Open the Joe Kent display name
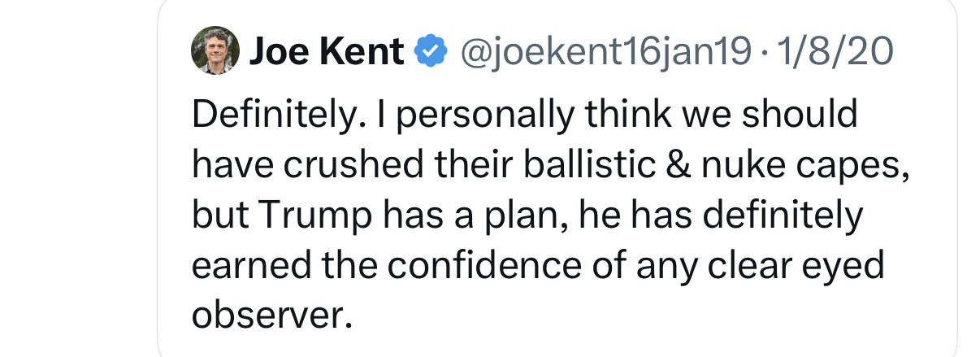Viewport: 980px width, 357px height. [326, 52]
